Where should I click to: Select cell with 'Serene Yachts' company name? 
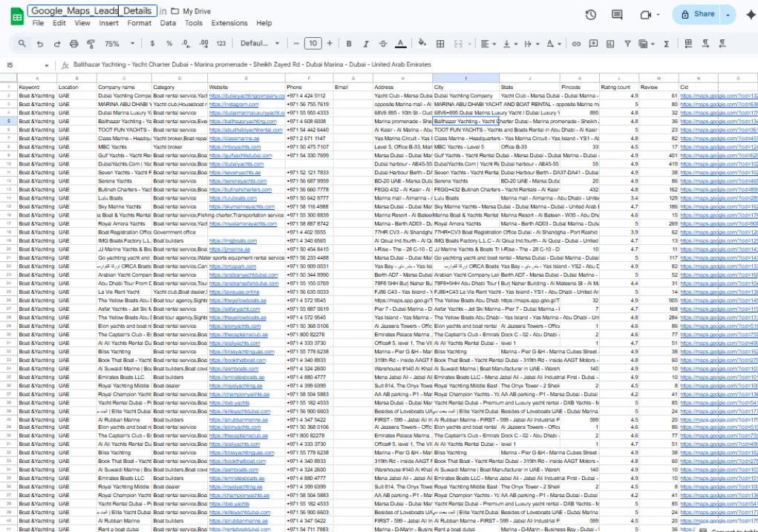click(124, 181)
